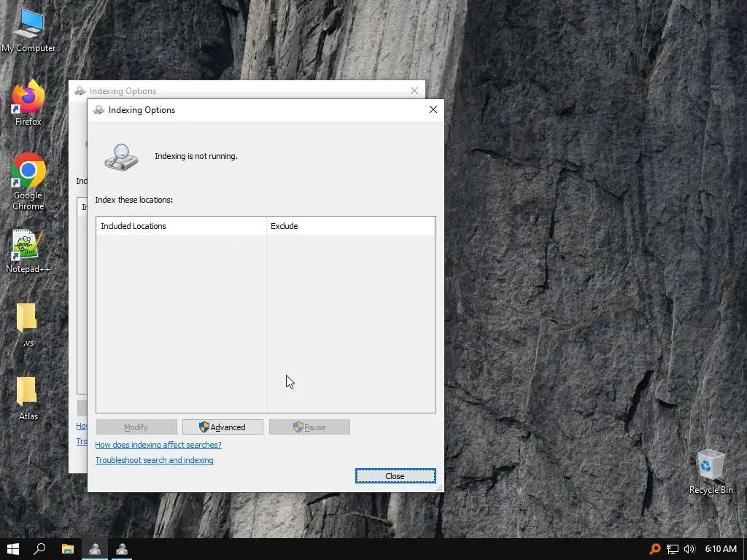Viewport: 747px width, 560px height.
Task: Close the background Indexing Options window
Action: pos(414,90)
